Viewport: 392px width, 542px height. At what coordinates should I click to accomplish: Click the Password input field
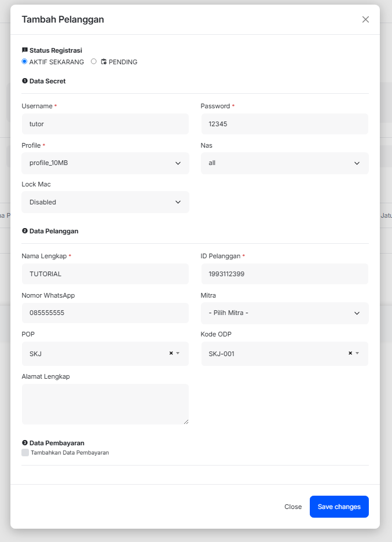pos(284,124)
